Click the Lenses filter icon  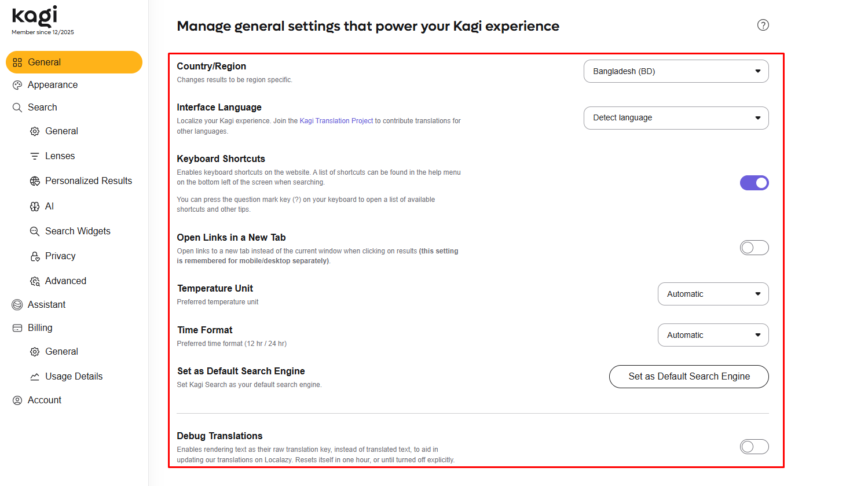(x=35, y=156)
